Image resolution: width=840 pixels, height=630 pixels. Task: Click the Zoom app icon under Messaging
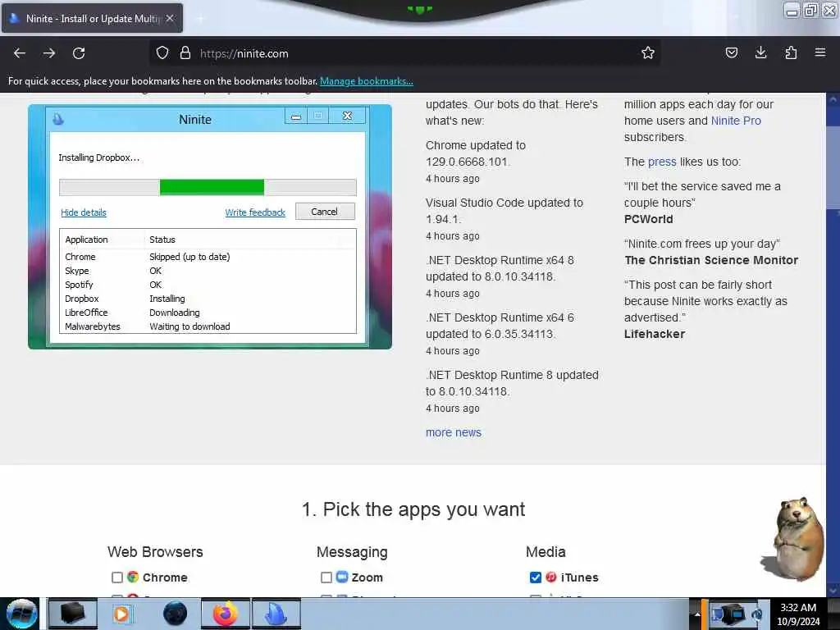(342, 577)
